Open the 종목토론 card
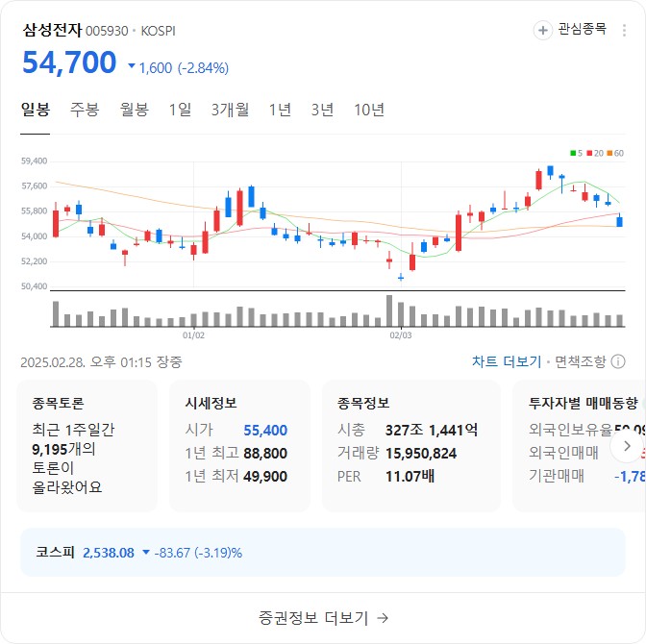This screenshot has width=646, height=644. pos(87,445)
